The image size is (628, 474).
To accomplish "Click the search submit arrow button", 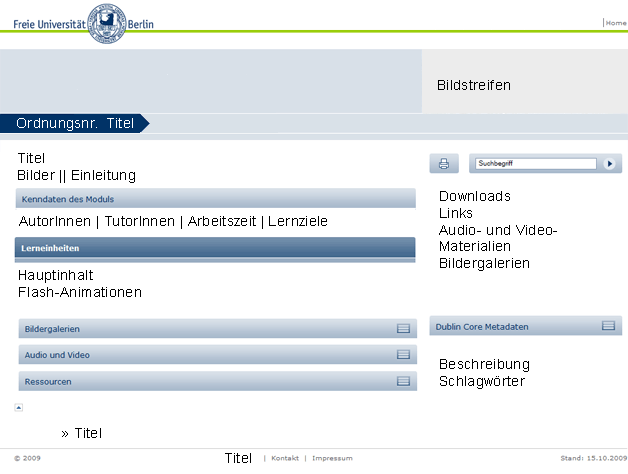I will click(x=609, y=163).
